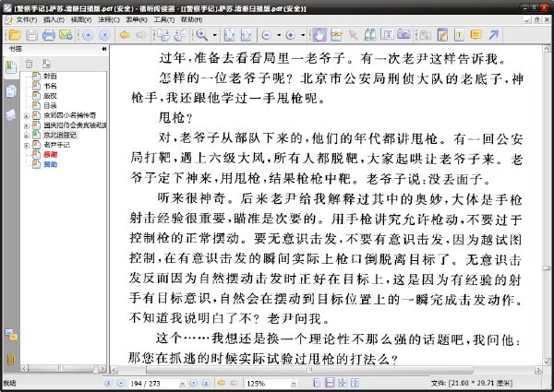Image resolution: width=554 pixels, height=392 pixels.
Task: Open the 文件(F) menu
Action: [x=27, y=19]
